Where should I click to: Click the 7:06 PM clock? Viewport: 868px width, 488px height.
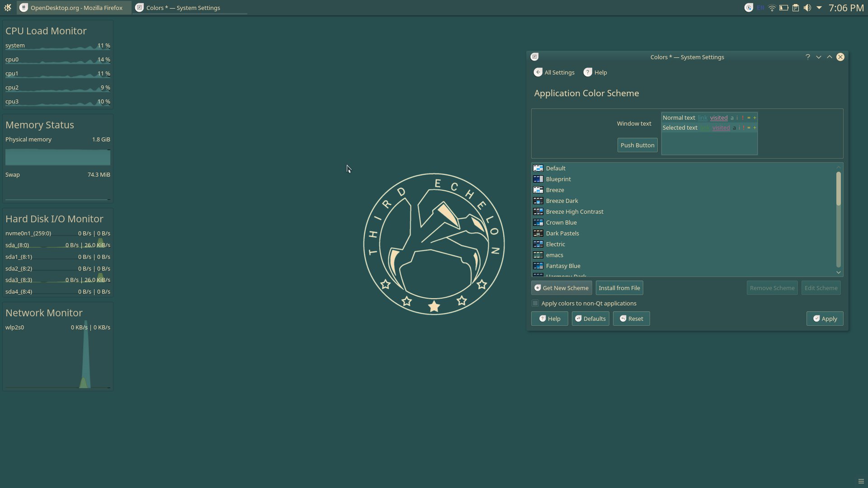(x=846, y=8)
